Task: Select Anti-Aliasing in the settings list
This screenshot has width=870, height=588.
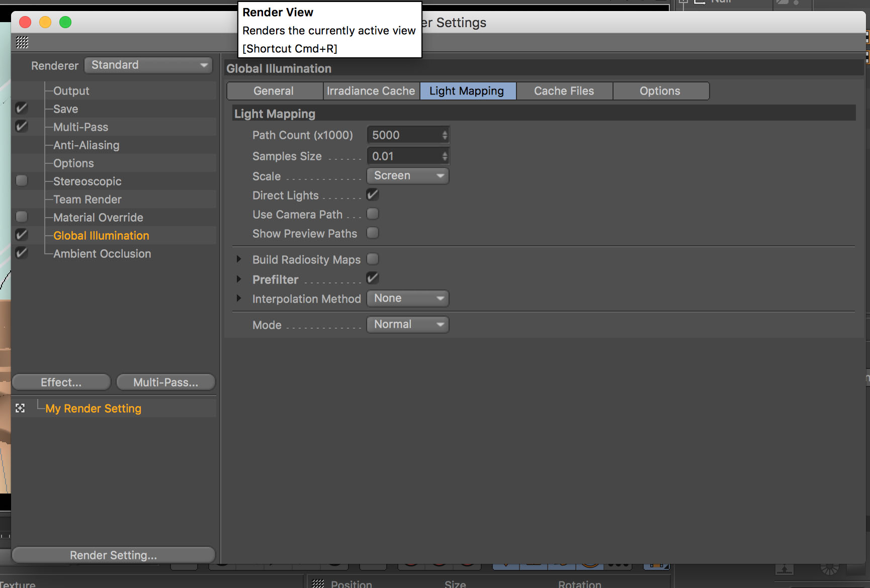Action: point(86,145)
